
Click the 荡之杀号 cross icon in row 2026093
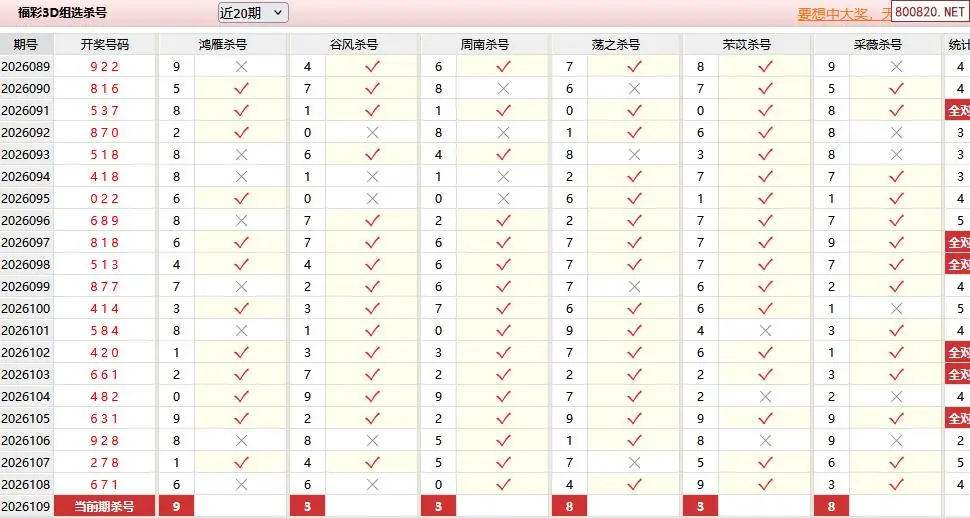pos(634,154)
